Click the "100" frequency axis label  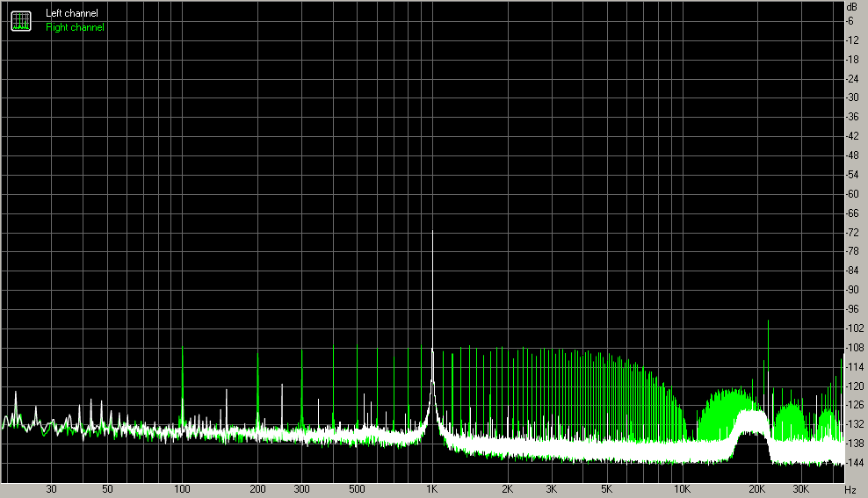coord(182,489)
